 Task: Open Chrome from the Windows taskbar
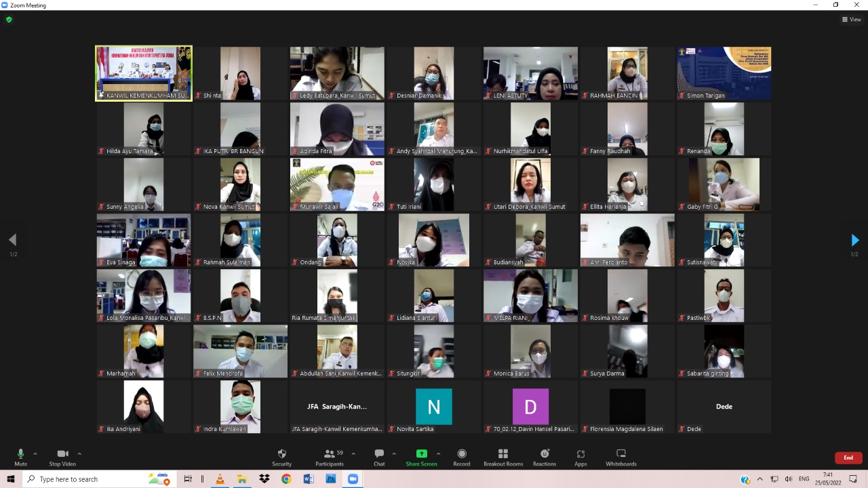[286, 479]
